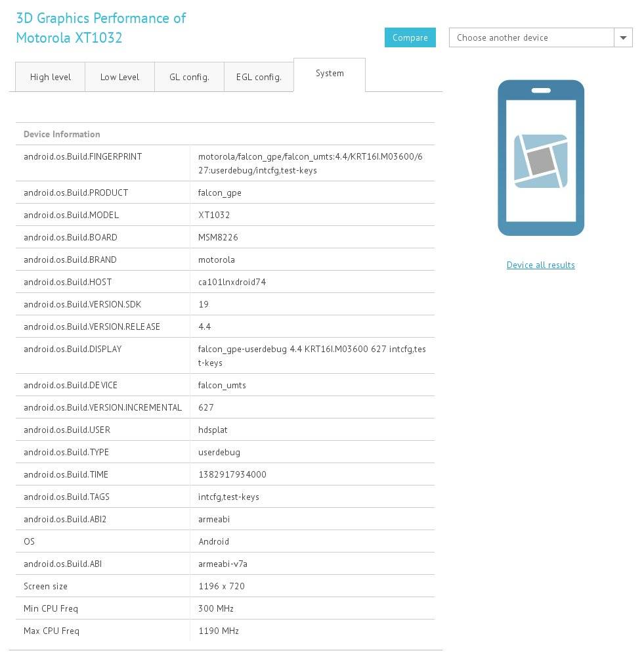Click android.os.Build.MODEL label
The height and width of the screenshot is (655, 644).
click(x=71, y=215)
